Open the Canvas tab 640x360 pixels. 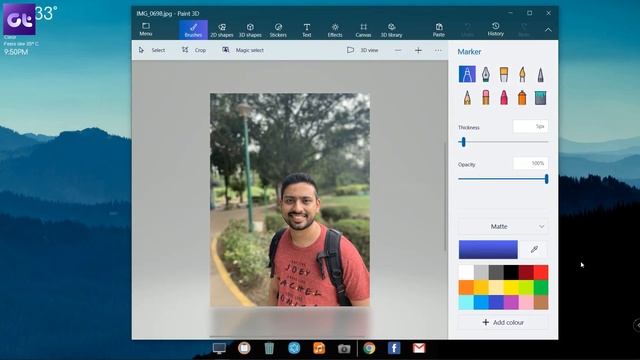click(363, 30)
